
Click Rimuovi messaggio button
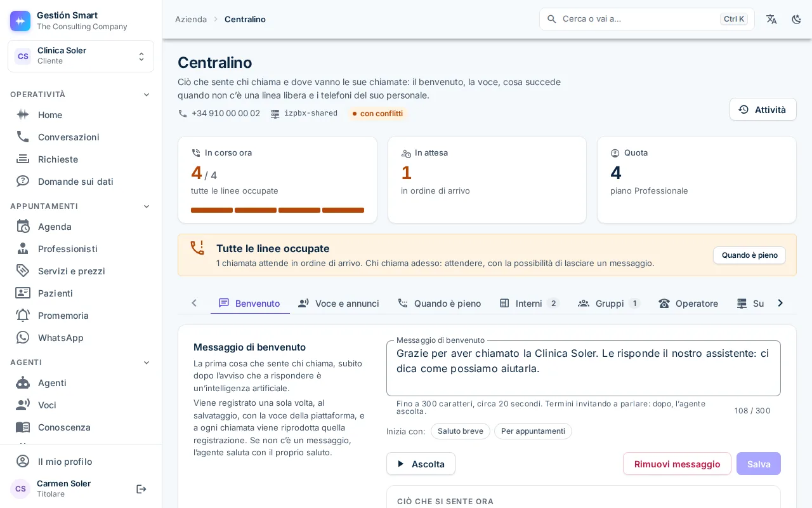pos(677,464)
